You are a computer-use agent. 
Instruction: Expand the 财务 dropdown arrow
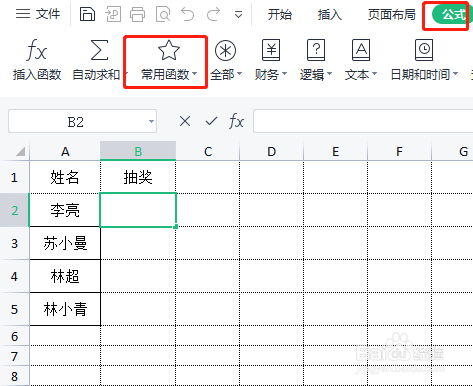284,73
